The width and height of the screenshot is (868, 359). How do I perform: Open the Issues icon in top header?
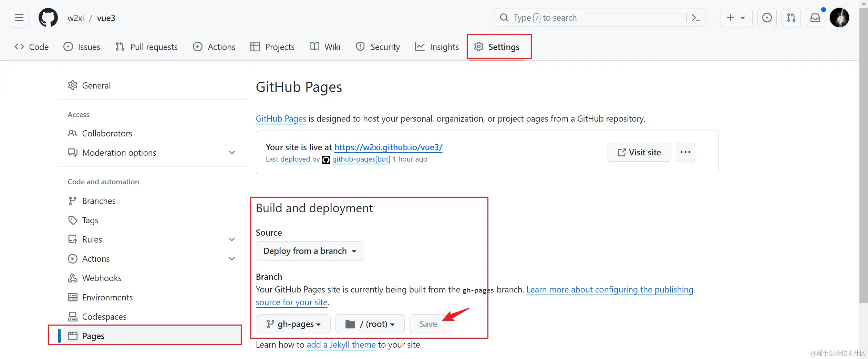tap(767, 18)
